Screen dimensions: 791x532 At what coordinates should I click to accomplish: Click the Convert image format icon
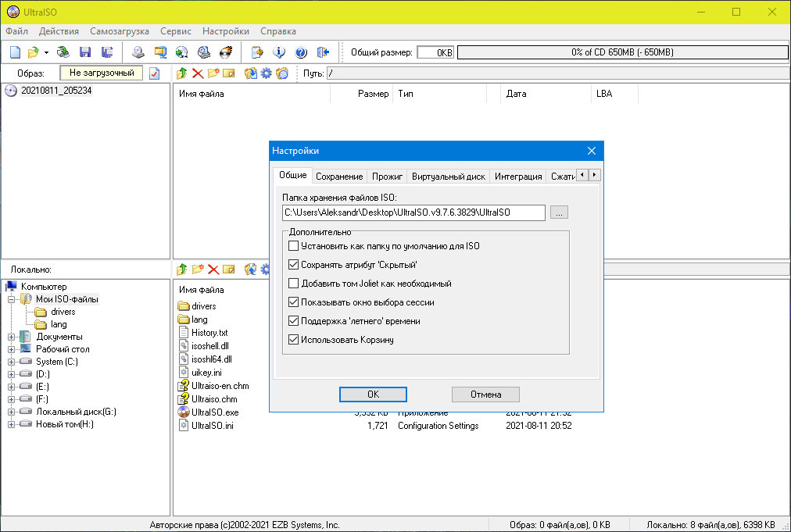(160, 52)
